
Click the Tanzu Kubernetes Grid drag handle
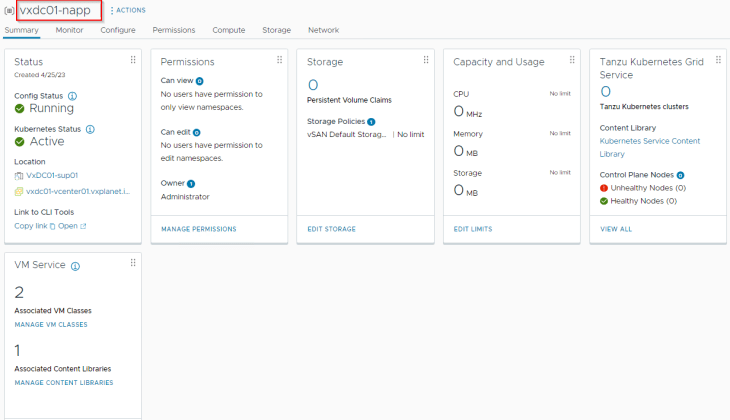718,60
